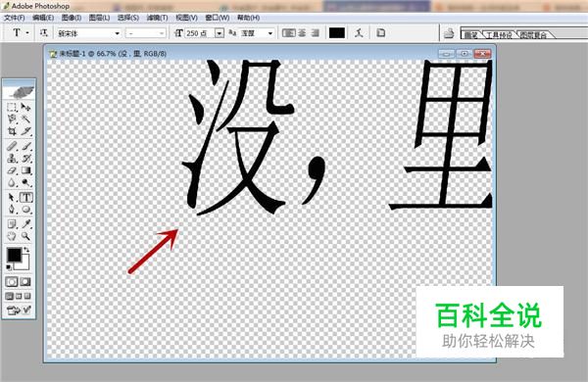Select the Gradient tool
Image resolution: width=588 pixels, height=382 pixels.
coord(25,170)
